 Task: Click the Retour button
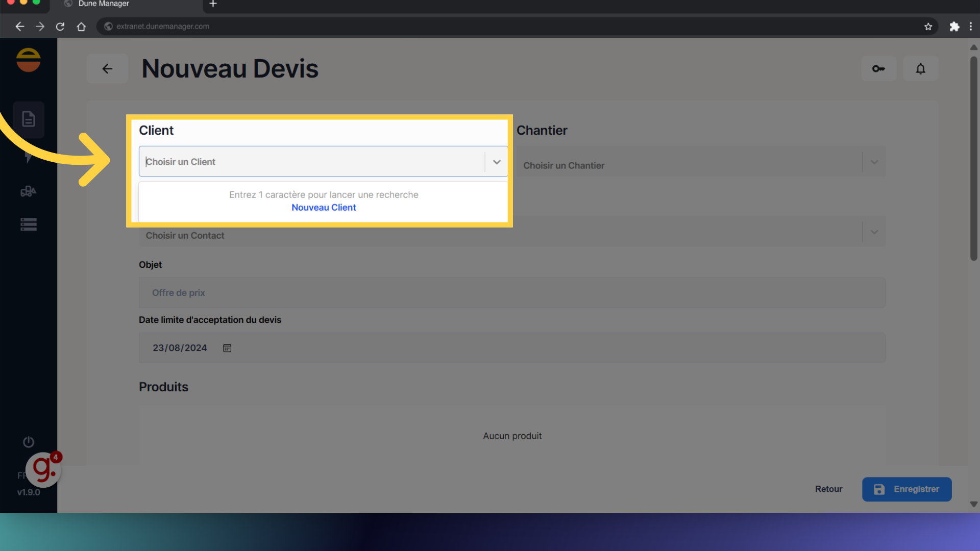(x=828, y=489)
